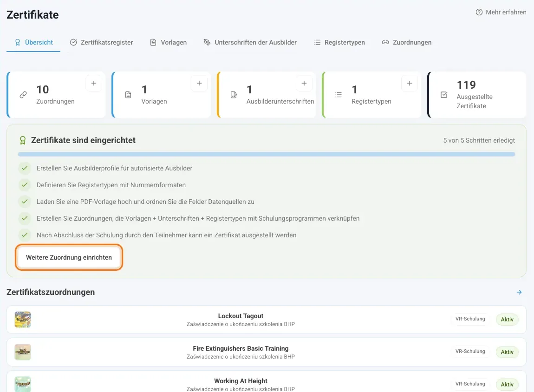534x392 pixels.
Task: Click checkmark beside Registertypen mit Nummernformaten step
Action: click(25, 185)
